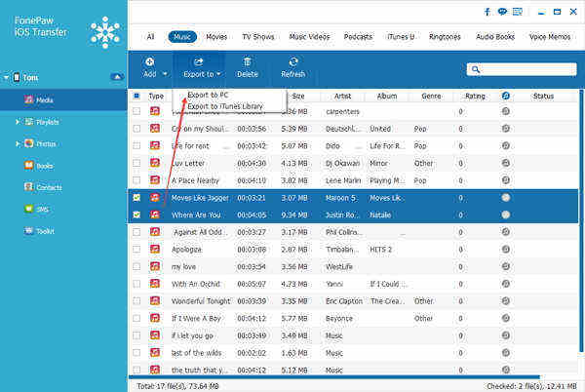Check the Wonderful Tonight checkbox
585x392 pixels.
click(136, 301)
